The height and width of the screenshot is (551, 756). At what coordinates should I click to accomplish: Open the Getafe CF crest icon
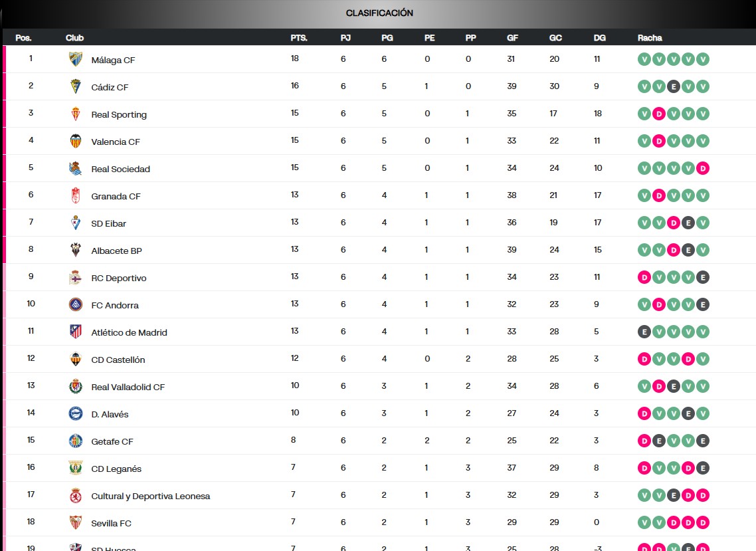(76, 441)
